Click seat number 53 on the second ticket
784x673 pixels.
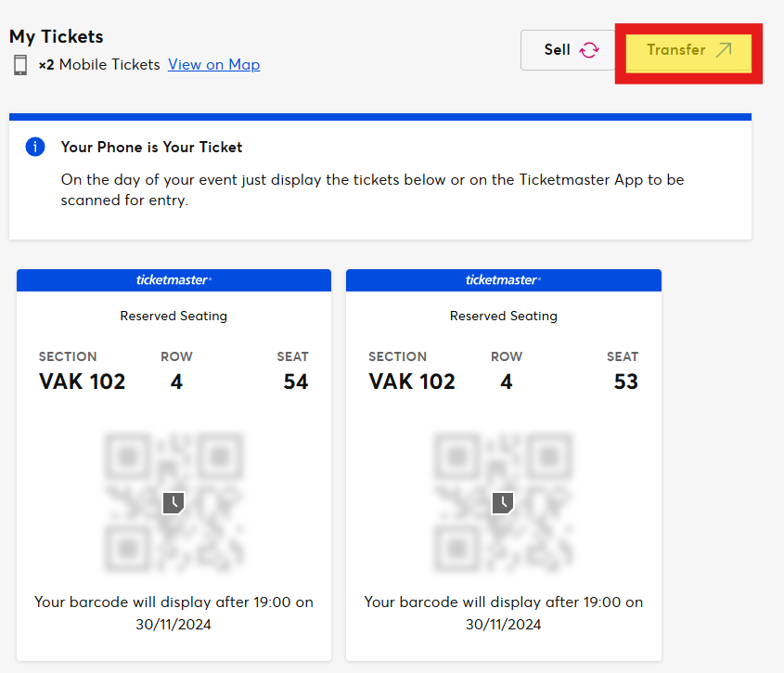pyautogui.click(x=625, y=382)
